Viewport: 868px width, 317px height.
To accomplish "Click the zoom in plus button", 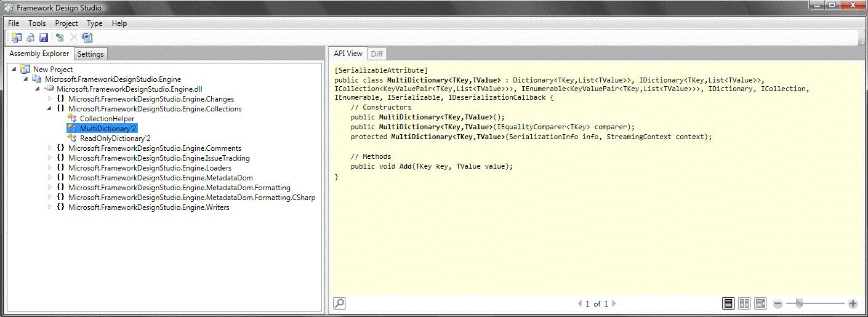I will click(853, 303).
